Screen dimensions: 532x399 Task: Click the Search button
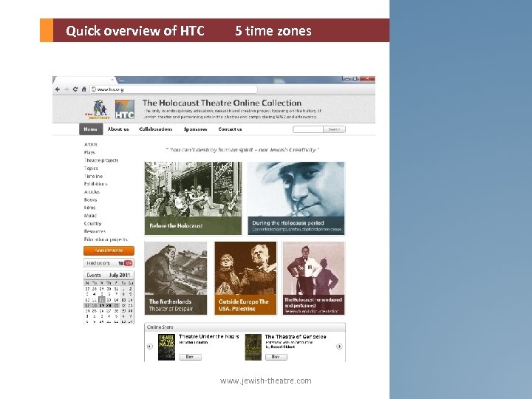click(334, 129)
